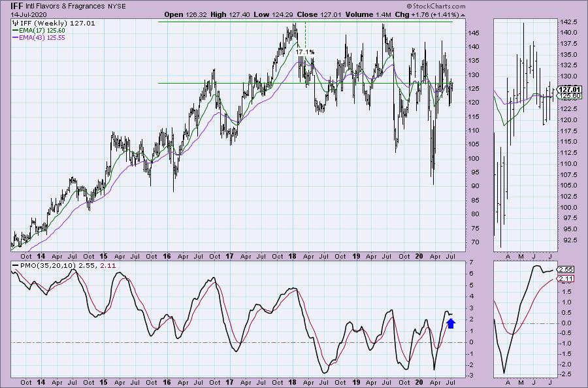Click the 2.55 PMO tag on the right axis
The image size is (588, 388).
(566, 270)
